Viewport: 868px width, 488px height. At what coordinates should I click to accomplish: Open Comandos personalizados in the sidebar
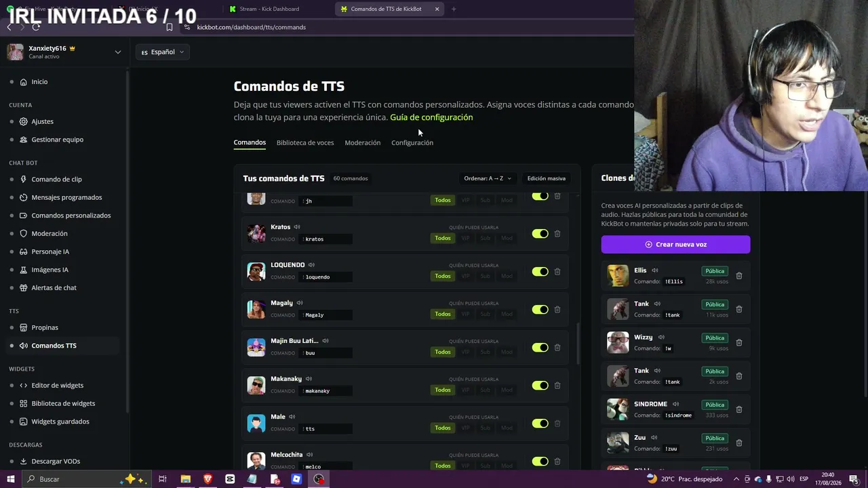(71, 216)
